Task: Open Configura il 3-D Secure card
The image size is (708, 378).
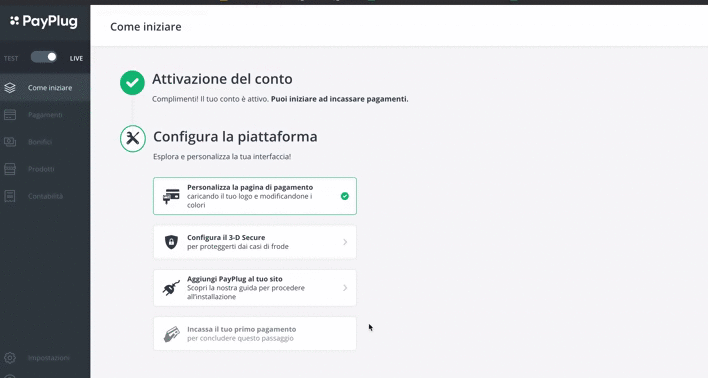Action: point(255,242)
